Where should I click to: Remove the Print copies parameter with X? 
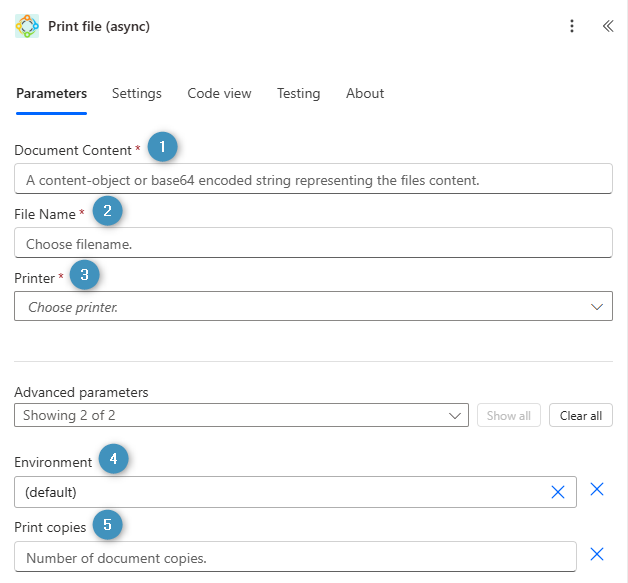click(597, 554)
